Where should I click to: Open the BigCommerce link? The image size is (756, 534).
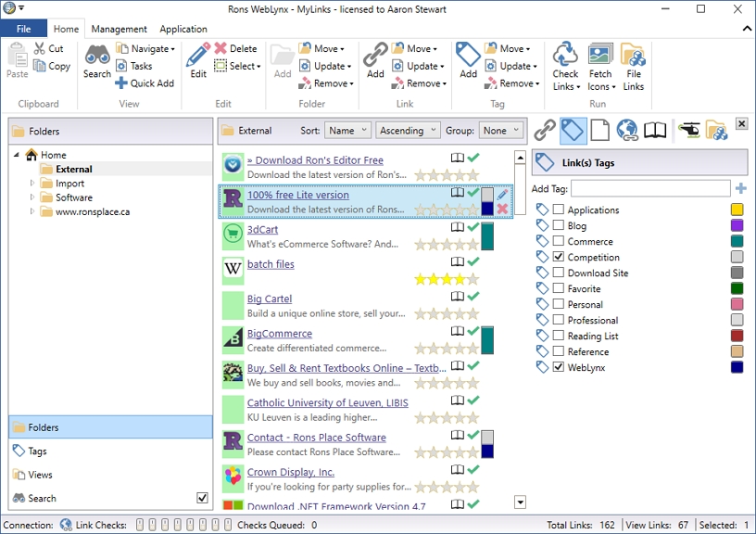point(280,334)
